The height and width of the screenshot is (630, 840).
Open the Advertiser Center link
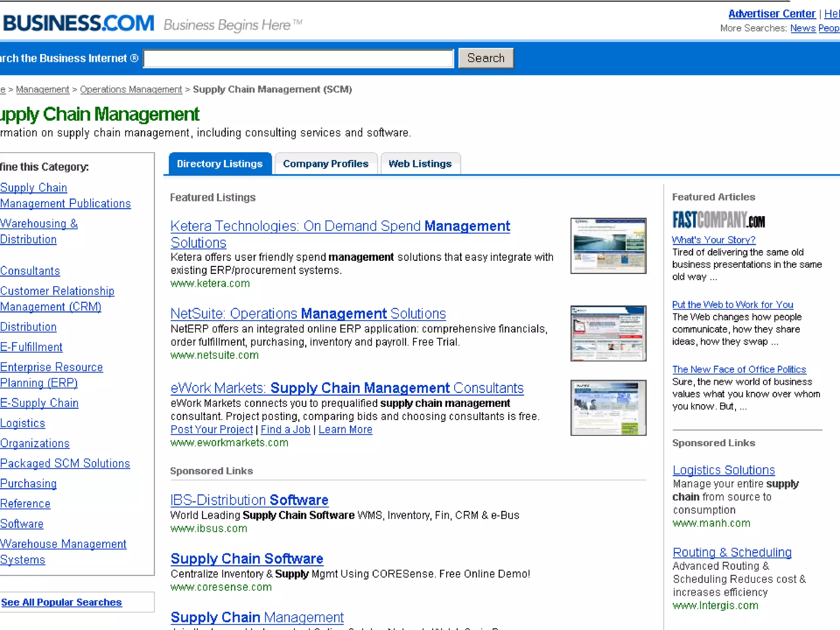[x=772, y=14]
